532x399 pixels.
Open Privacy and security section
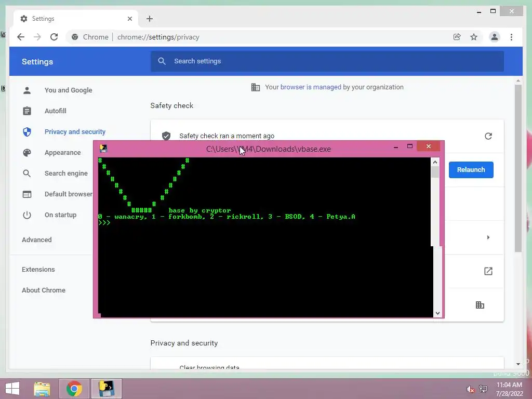(75, 131)
